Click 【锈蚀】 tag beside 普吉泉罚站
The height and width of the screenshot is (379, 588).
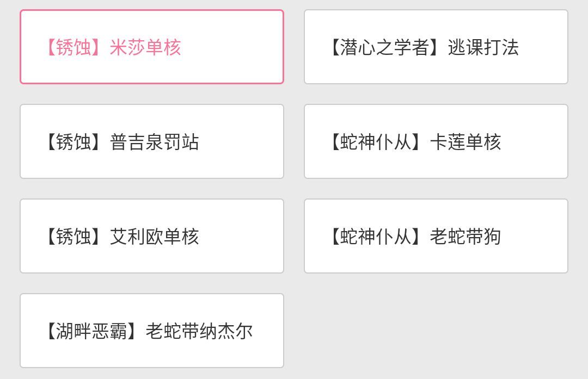pyautogui.click(x=73, y=142)
